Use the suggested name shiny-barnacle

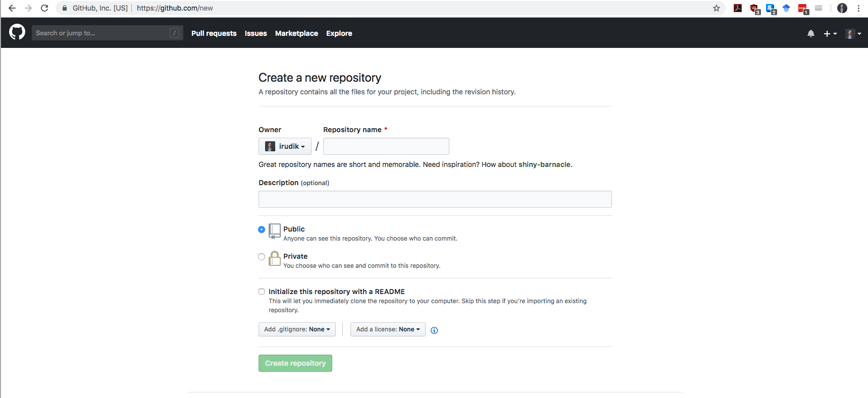click(x=544, y=164)
